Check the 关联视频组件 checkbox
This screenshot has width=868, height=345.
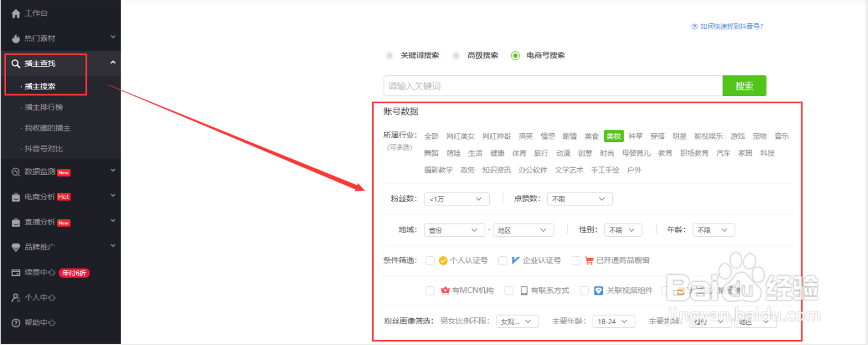(585, 291)
